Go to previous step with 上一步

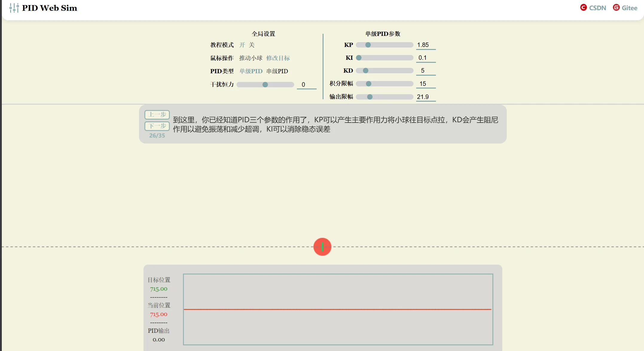[157, 115]
